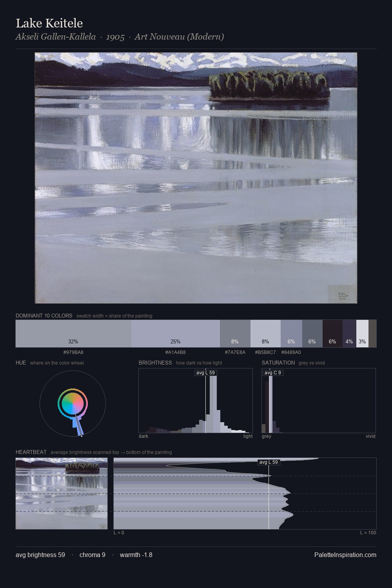Screen dimensions: 392x588
Task: Click the 'light' axis label
Action: coord(248,436)
